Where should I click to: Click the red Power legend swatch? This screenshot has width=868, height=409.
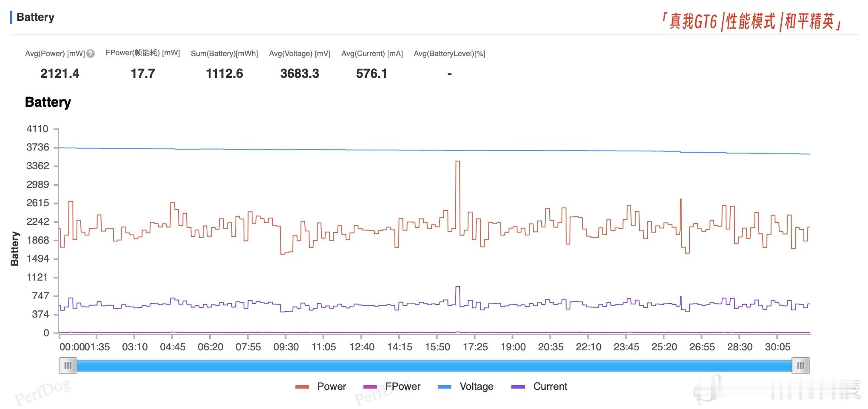tap(302, 387)
